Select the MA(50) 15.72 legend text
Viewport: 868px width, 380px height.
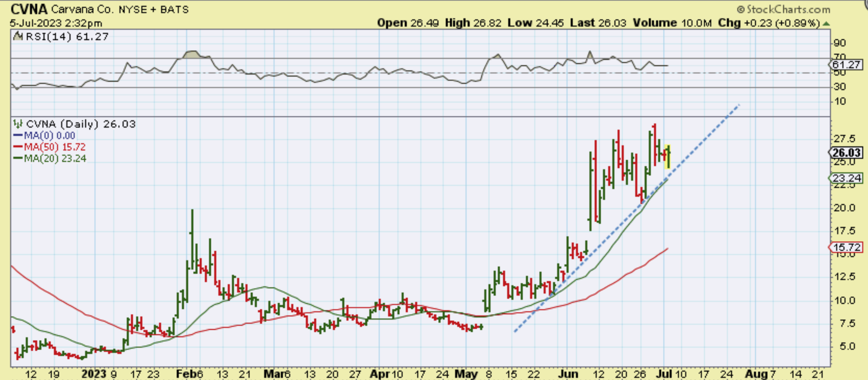pyautogui.click(x=55, y=147)
